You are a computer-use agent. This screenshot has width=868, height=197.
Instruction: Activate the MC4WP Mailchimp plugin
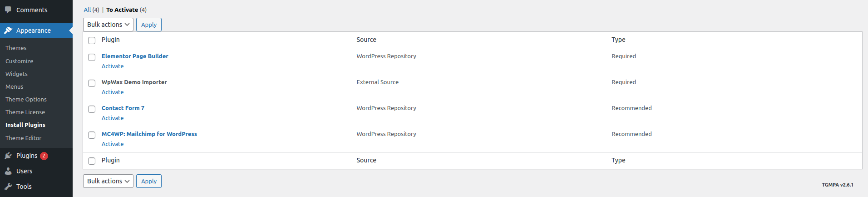coord(113,144)
